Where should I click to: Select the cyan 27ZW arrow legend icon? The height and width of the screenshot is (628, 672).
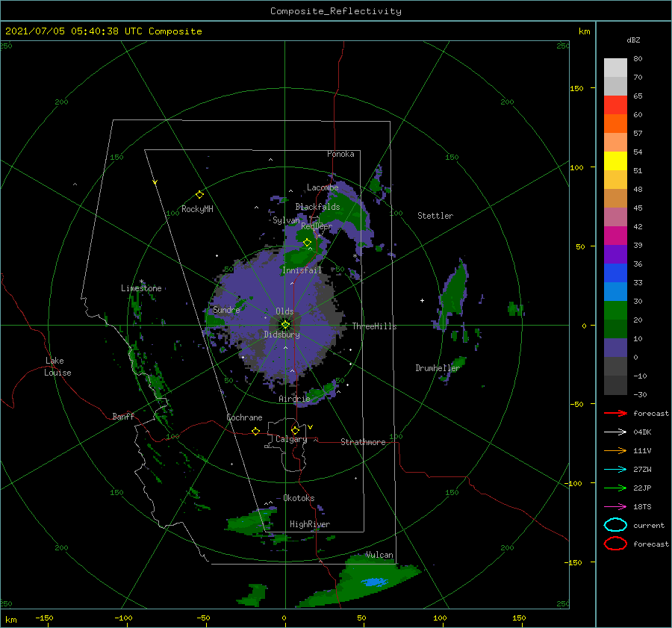615,470
